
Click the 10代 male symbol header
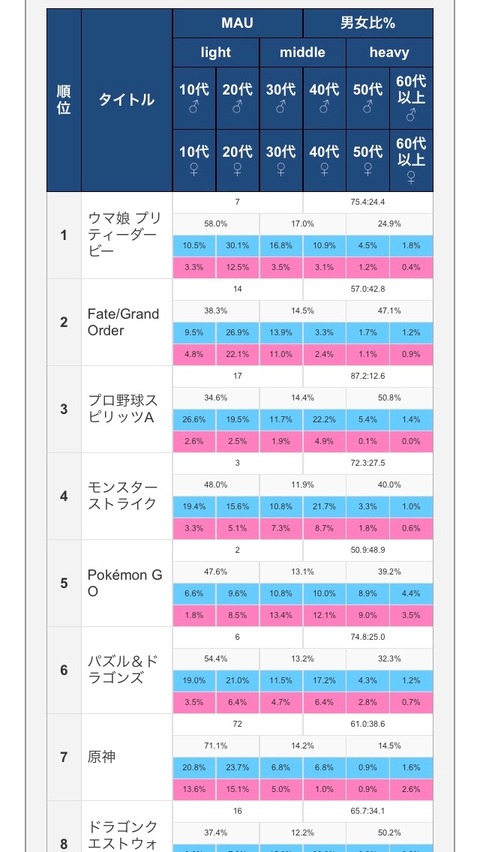(x=194, y=98)
